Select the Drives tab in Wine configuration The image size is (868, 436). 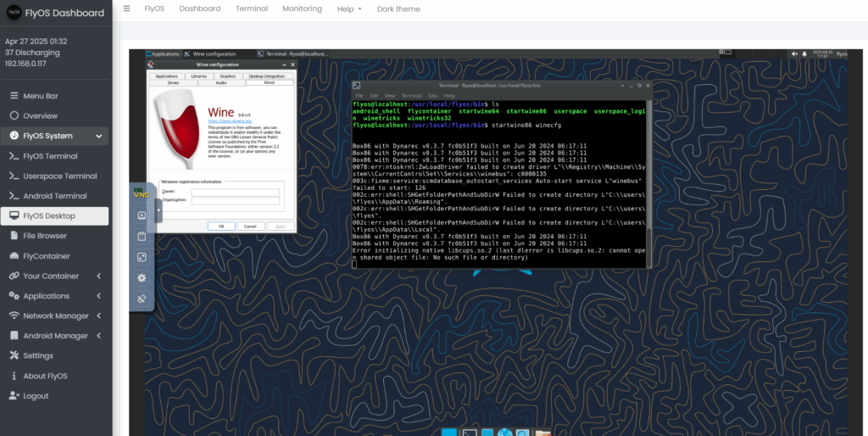(173, 83)
